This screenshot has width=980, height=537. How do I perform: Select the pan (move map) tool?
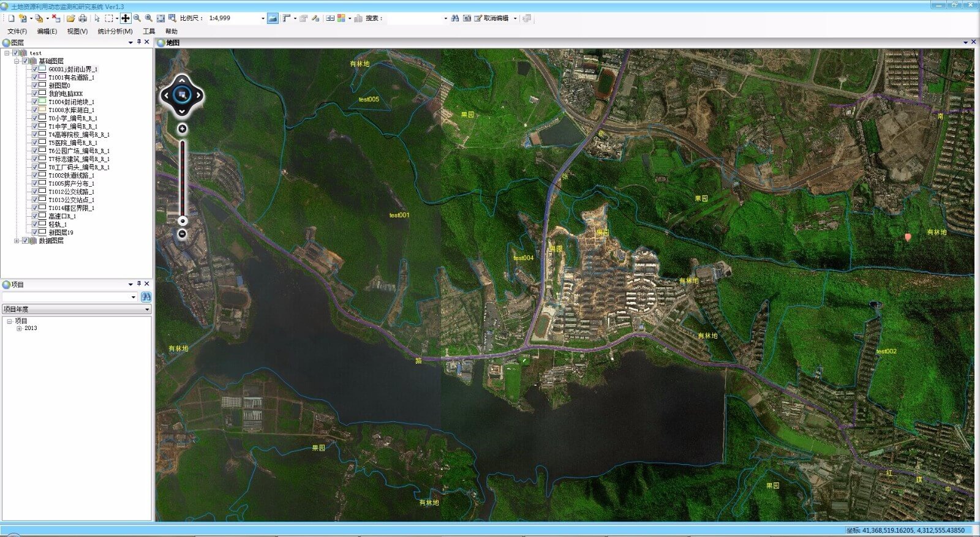126,18
